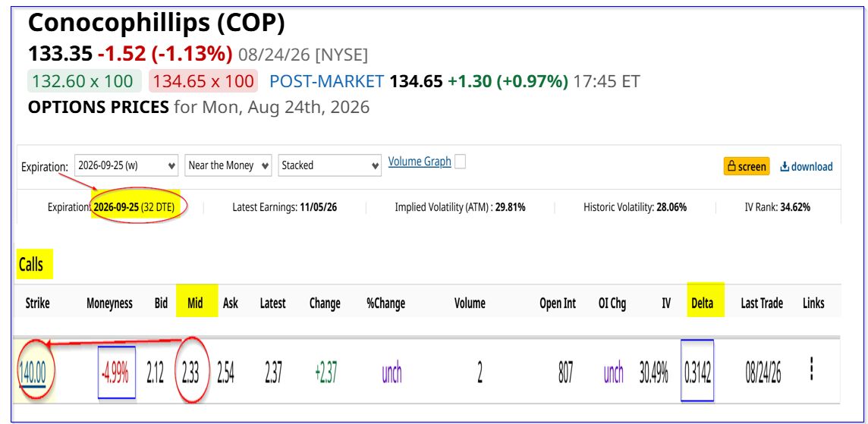Click the POST-MARKET label
This screenshot has width=868, height=424.
326,81
